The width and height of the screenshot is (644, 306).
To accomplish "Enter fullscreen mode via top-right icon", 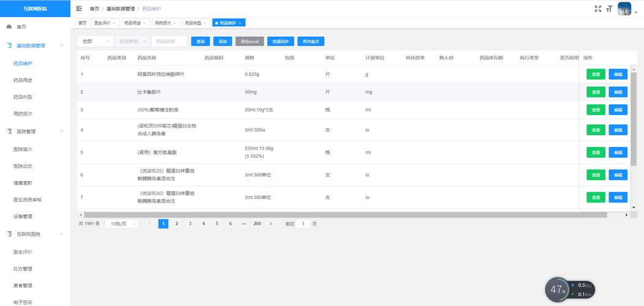I will click(x=598, y=9).
